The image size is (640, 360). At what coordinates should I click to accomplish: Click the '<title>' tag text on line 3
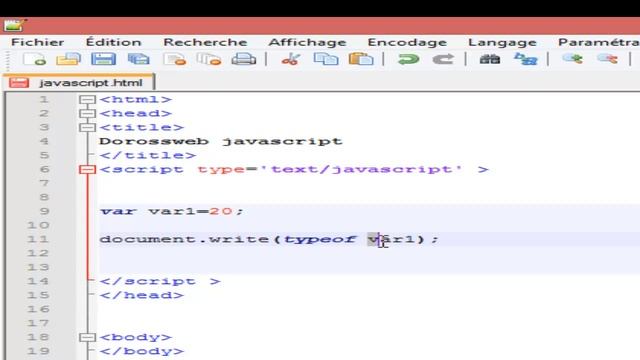[x=142, y=127]
